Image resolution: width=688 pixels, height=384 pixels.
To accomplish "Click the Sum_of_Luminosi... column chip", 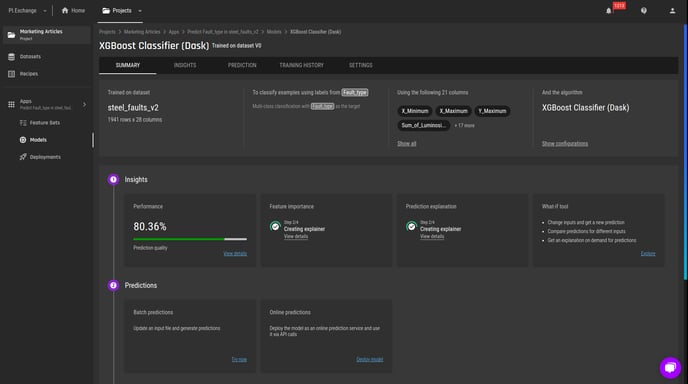I will click(423, 126).
